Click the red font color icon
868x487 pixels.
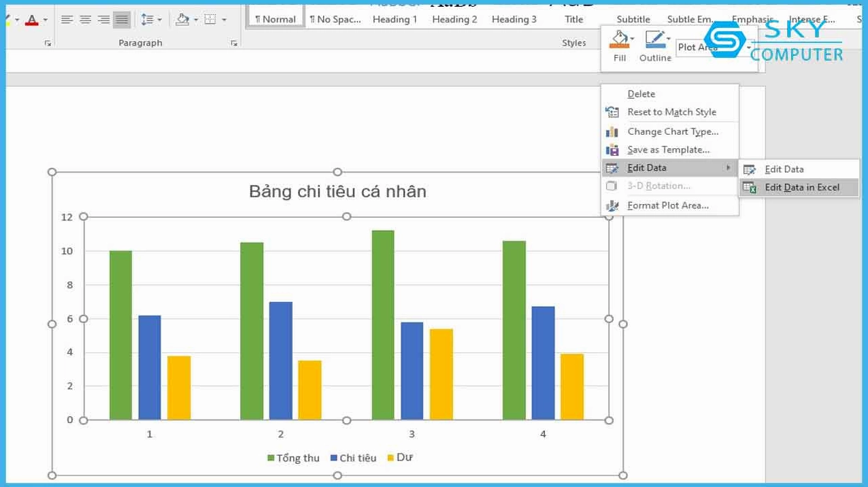pos(31,20)
